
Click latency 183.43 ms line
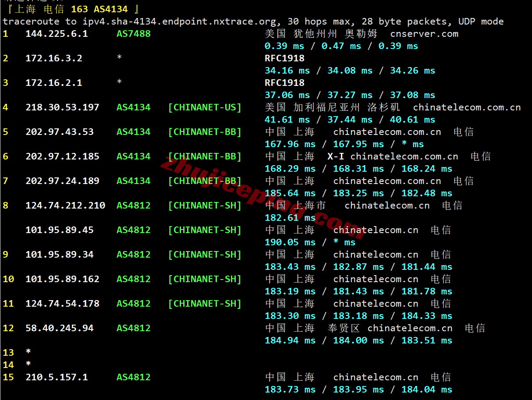tap(358, 267)
